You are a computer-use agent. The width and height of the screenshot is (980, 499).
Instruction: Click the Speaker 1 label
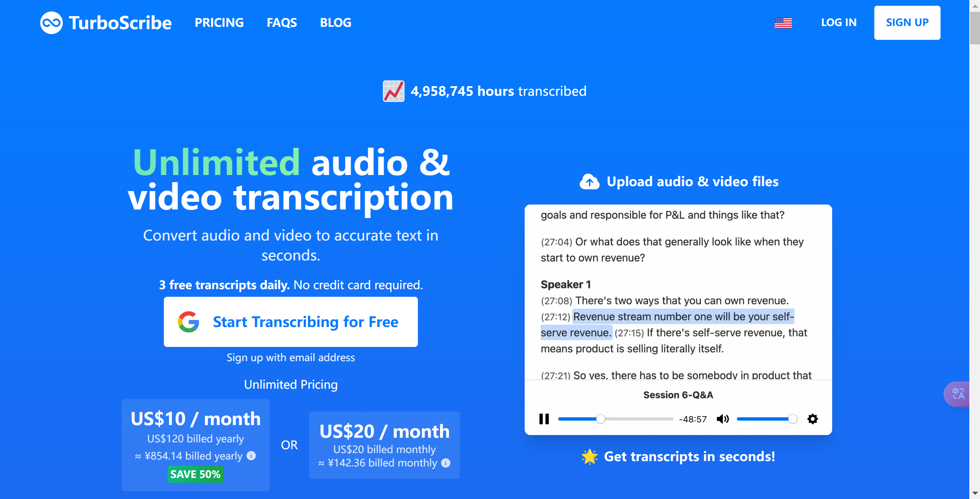(566, 285)
